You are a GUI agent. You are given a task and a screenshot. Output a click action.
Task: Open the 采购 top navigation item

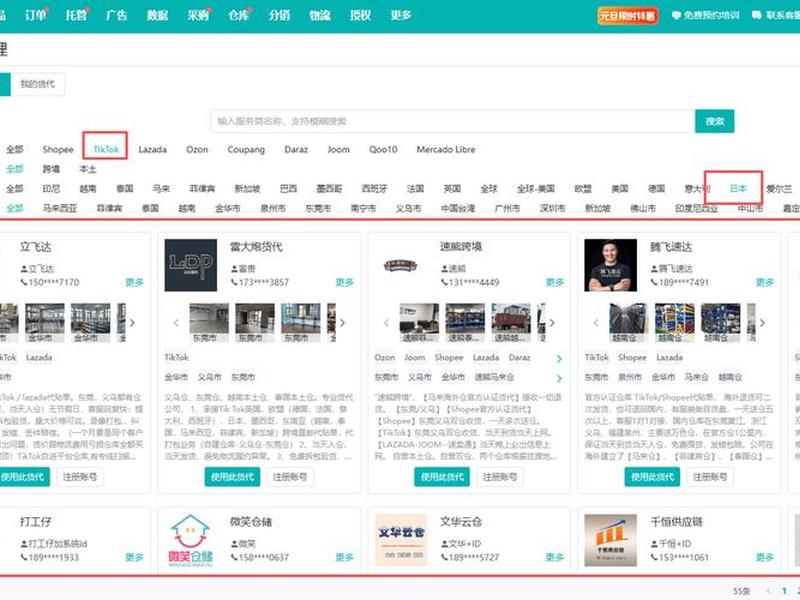pyautogui.click(x=198, y=15)
